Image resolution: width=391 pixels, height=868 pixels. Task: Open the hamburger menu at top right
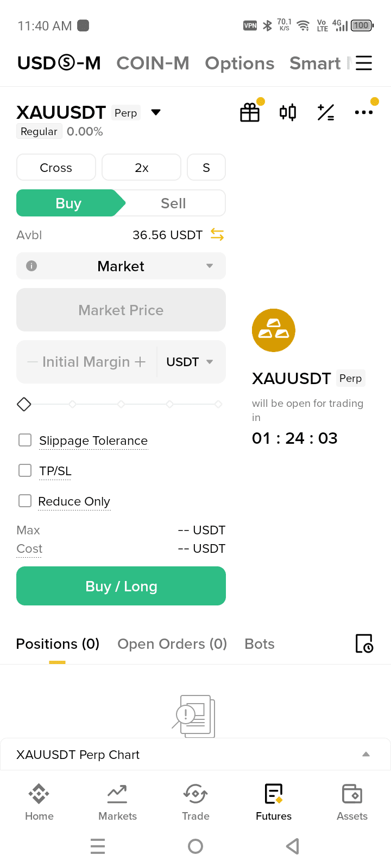point(364,63)
